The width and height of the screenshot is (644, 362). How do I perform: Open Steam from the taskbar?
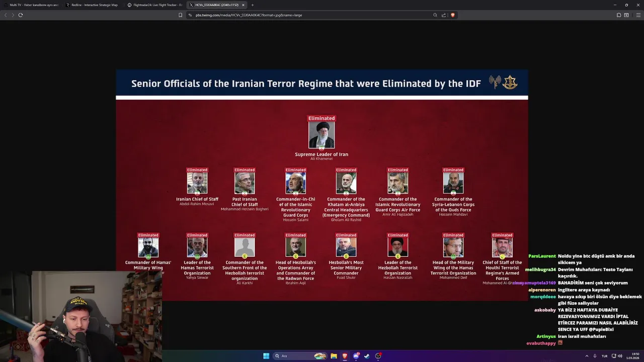[x=367, y=356]
